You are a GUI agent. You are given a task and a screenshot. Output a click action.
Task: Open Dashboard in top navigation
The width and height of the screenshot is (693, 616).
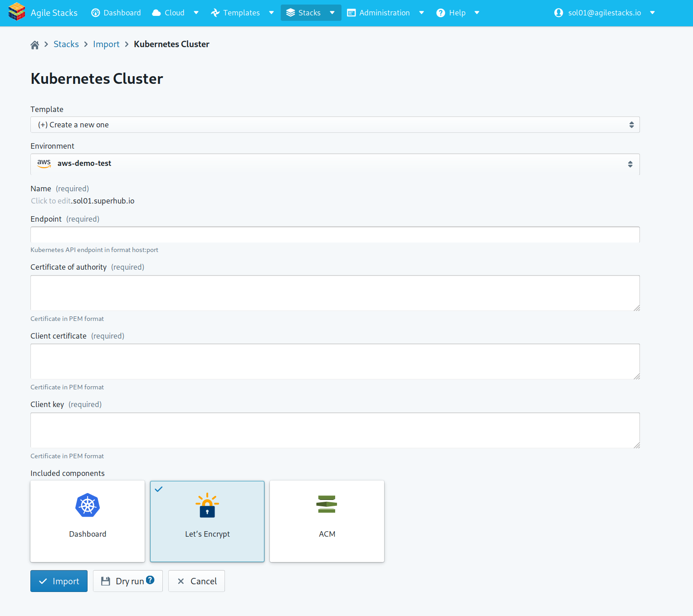pos(116,13)
